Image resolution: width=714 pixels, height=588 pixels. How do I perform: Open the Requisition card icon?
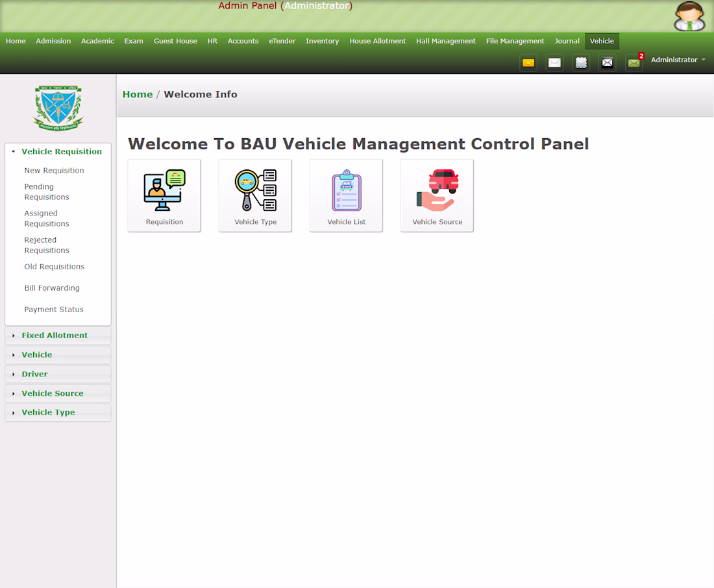(x=164, y=195)
